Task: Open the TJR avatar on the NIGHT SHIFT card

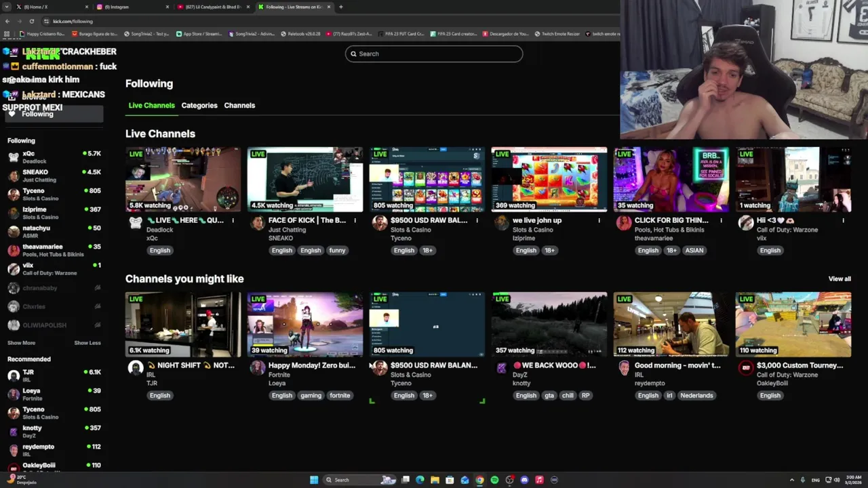Action: pos(136,368)
